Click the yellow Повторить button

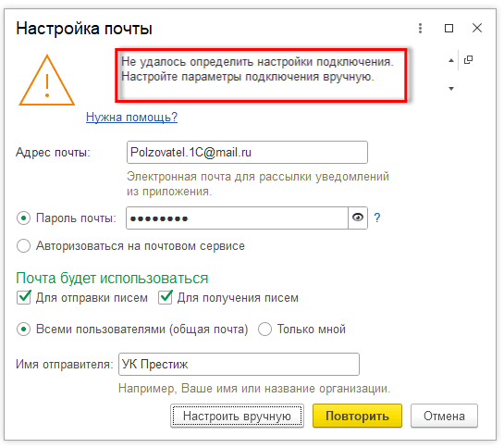pos(357,416)
